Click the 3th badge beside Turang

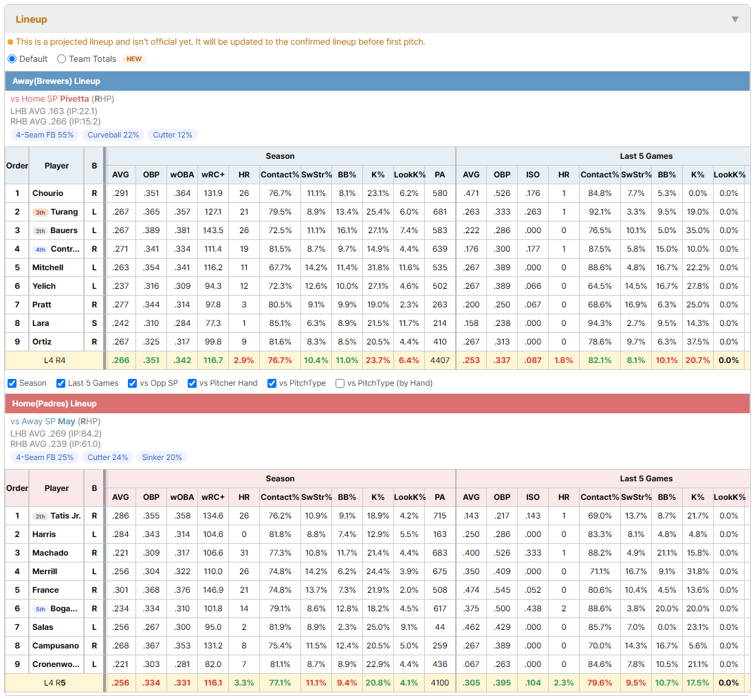point(41,212)
